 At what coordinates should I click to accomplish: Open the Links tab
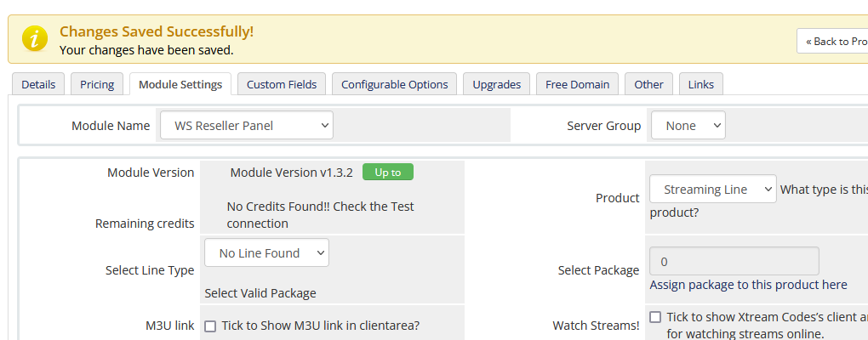click(700, 84)
